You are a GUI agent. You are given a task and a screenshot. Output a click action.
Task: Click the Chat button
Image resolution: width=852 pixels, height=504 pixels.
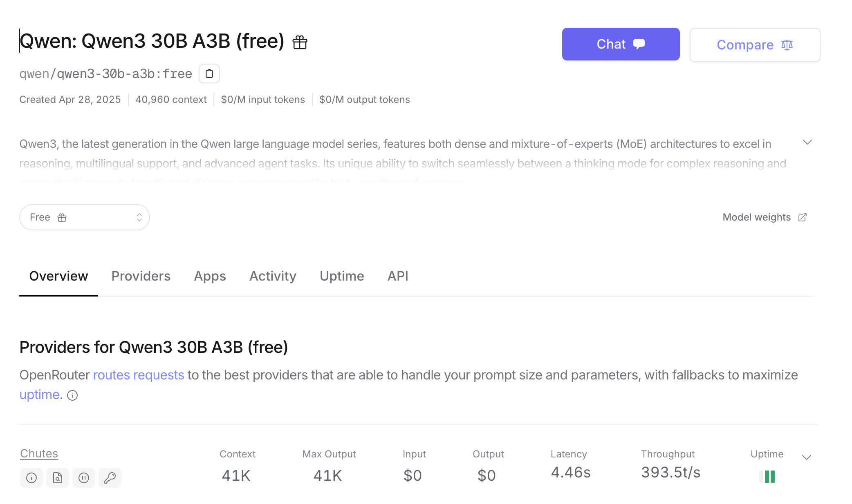(621, 44)
